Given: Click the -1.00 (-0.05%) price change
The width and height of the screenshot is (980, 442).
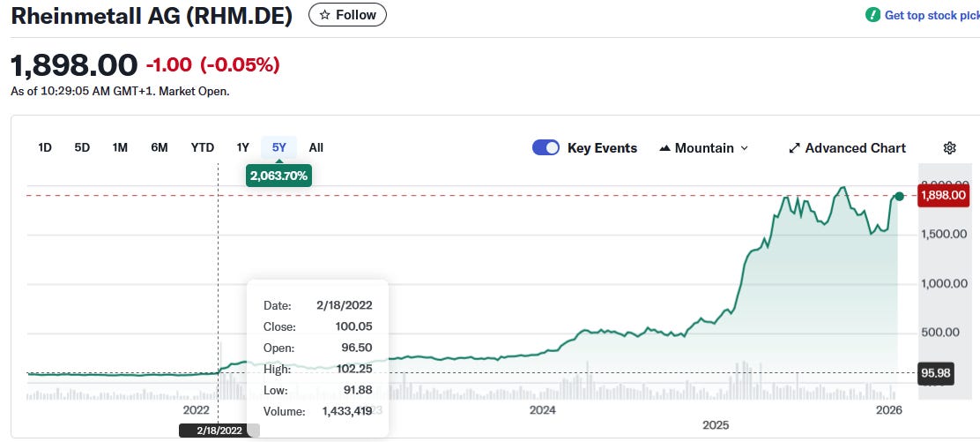Looking at the screenshot, I should [212, 64].
